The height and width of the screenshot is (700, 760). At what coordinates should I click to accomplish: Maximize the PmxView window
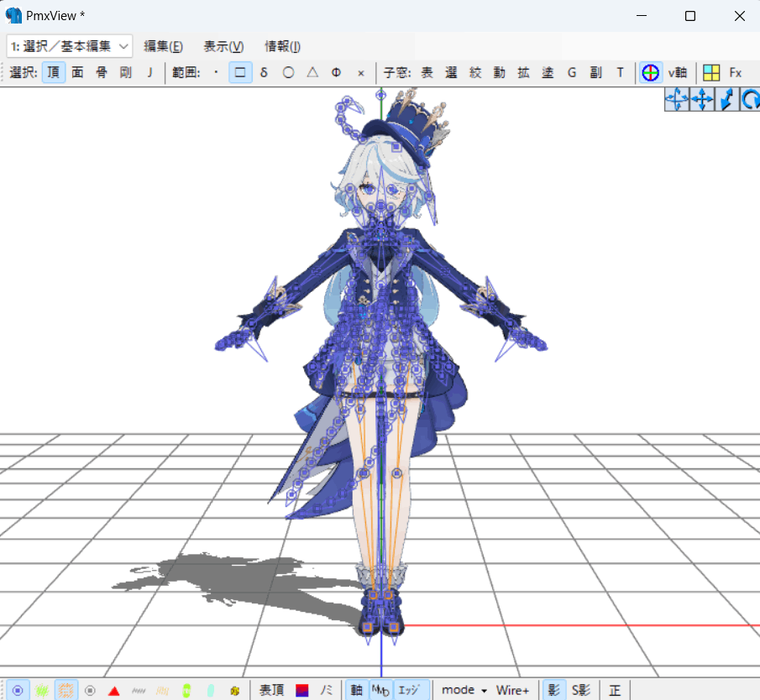click(690, 16)
